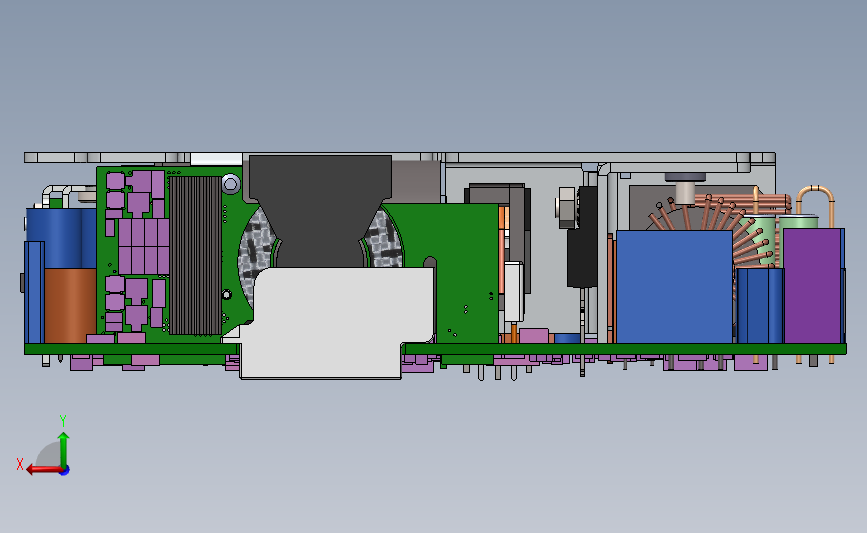Screen dimensions: 867x533
Task: Select the large dark gray fan duct
Action: tap(321, 210)
